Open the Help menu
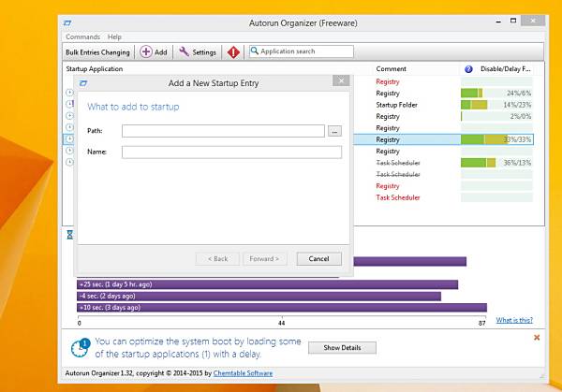562x392 pixels. (x=114, y=36)
